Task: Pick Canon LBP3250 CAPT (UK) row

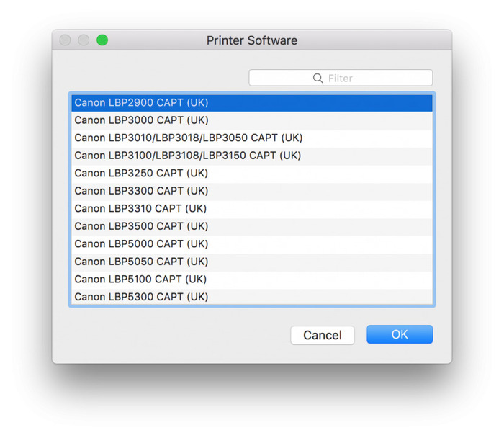Action: 252,174
